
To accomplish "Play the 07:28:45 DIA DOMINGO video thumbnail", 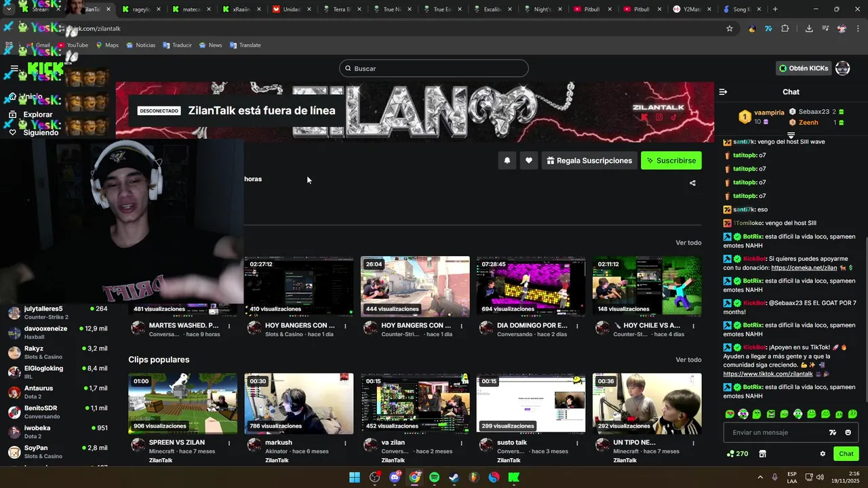I will coord(531,286).
